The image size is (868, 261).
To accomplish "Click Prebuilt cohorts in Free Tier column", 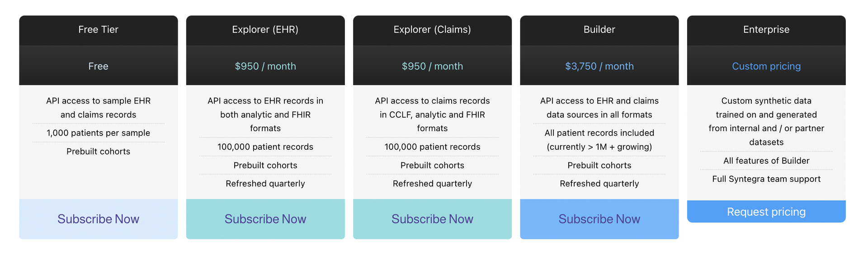I will 98,152.
